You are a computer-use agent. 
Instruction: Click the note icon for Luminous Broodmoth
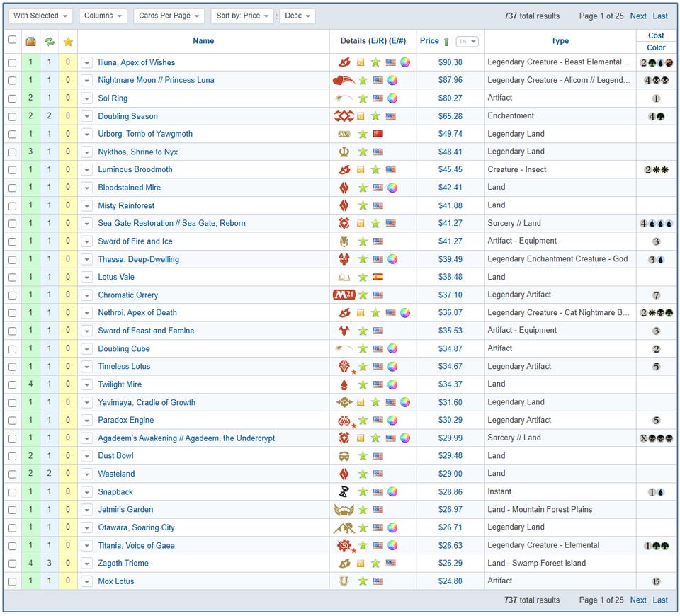361,170
